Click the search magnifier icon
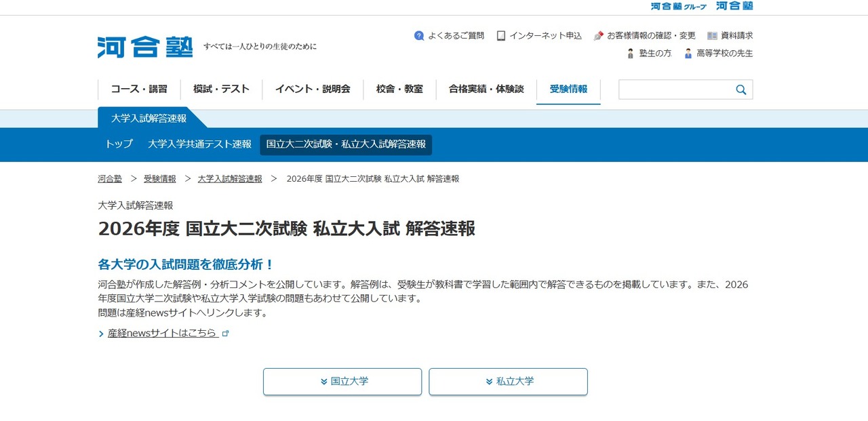This screenshot has width=868, height=421. (x=740, y=89)
